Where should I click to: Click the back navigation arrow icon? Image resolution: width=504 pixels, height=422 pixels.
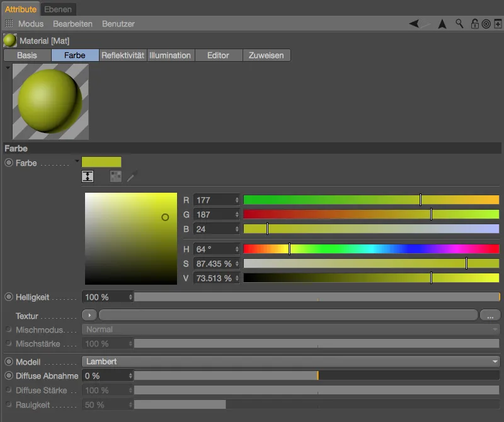pos(413,23)
